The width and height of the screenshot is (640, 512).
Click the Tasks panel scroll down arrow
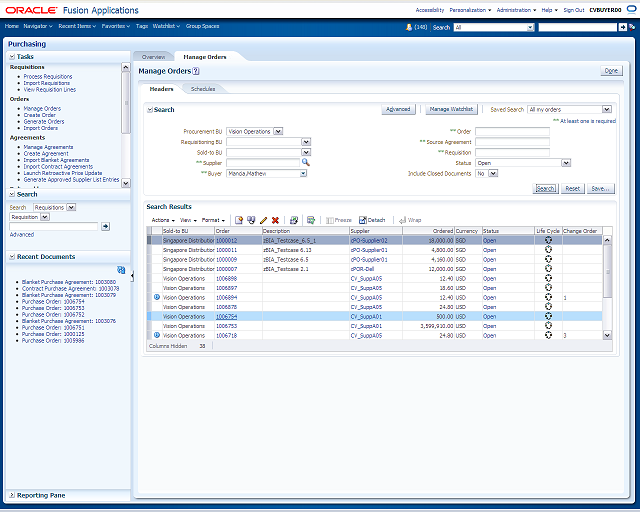pos(126,183)
